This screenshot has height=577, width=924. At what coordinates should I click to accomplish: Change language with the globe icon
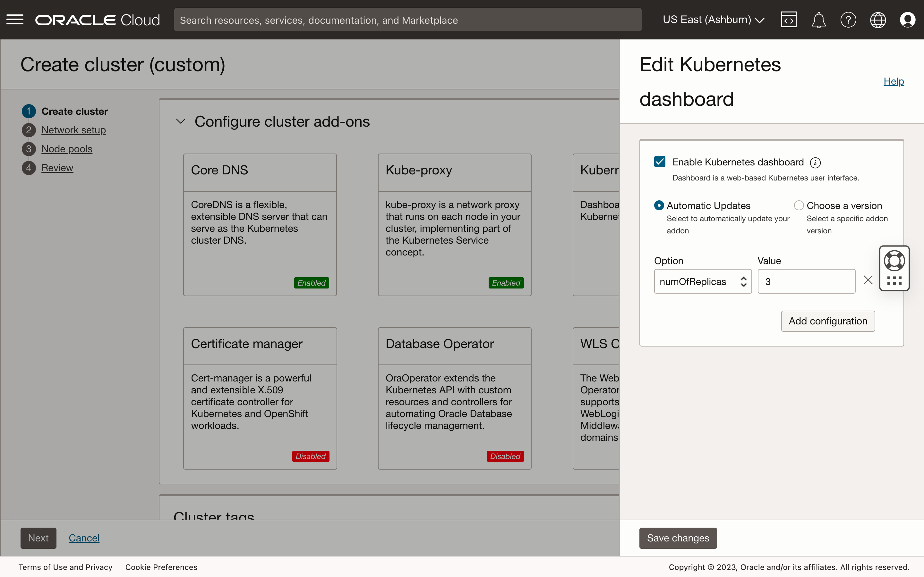click(x=878, y=20)
